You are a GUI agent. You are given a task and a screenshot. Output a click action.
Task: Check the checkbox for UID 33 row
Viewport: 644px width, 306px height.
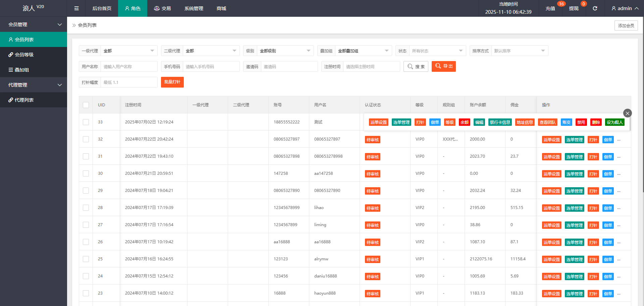point(86,122)
